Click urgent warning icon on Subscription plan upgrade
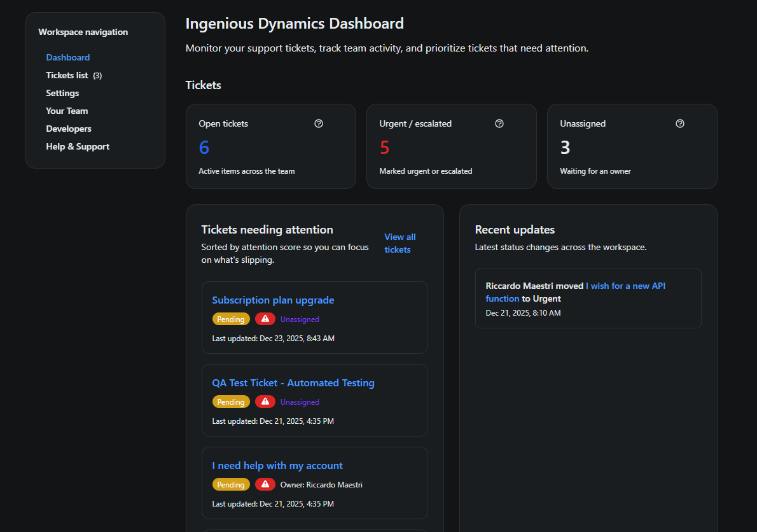 tap(265, 319)
